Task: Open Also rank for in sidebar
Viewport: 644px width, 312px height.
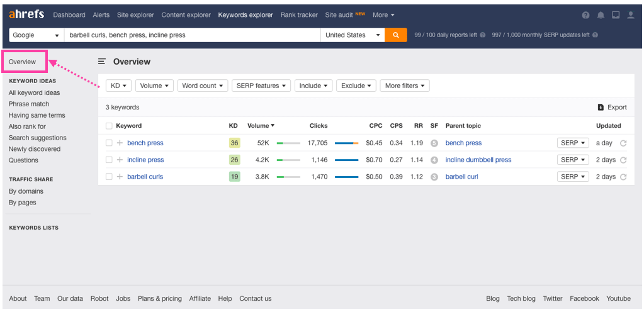Action: point(27,126)
